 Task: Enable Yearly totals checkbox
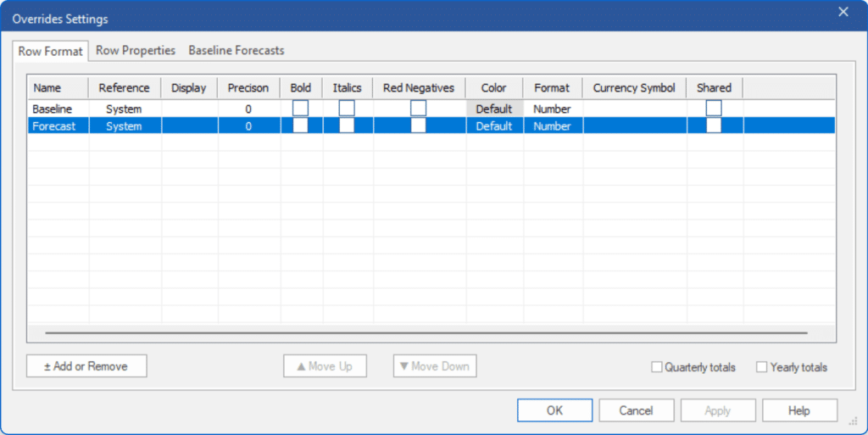pos(762,367)
